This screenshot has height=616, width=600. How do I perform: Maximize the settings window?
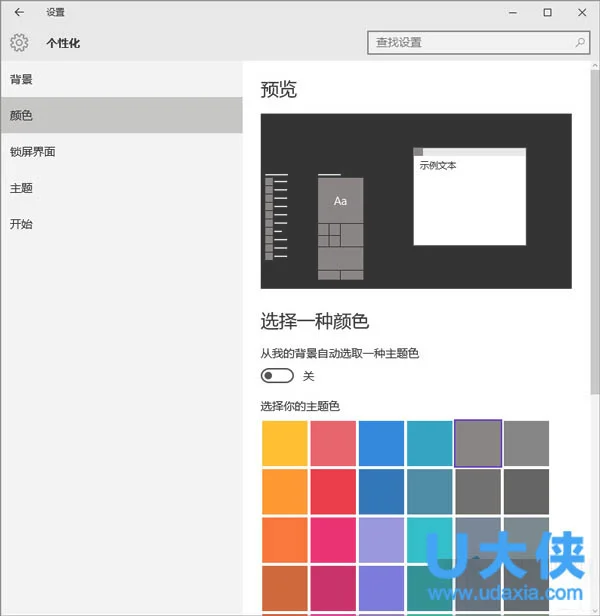tap(547, 13)
